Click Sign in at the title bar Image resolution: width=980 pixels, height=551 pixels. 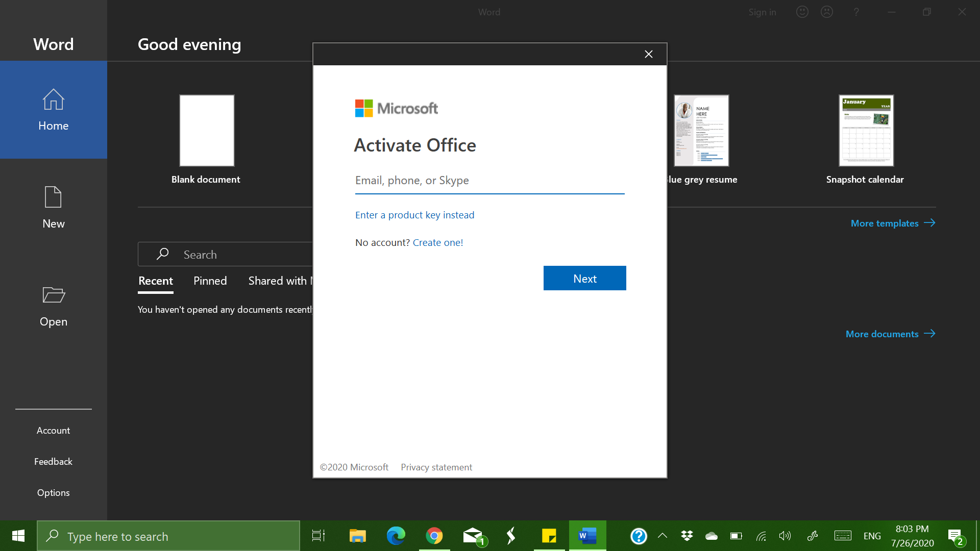point(762,12)
